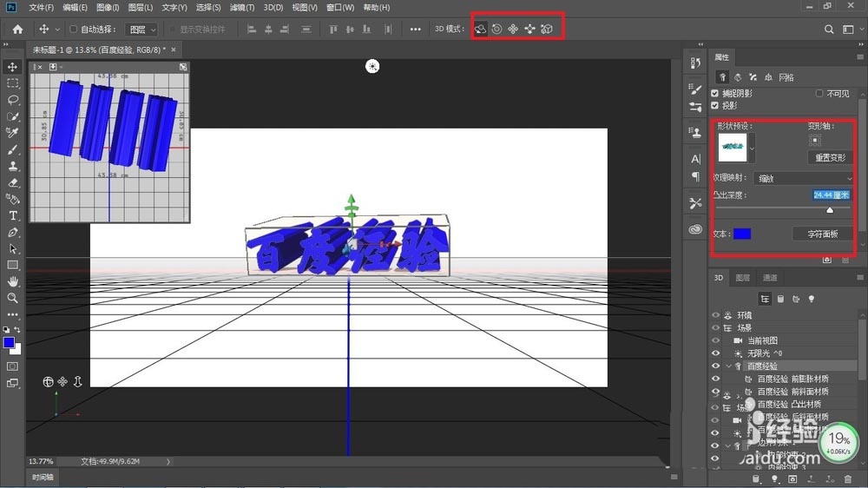Open the 文件(F) menu
Viewport: 868px width, 488px height.
tap(41, 7)
